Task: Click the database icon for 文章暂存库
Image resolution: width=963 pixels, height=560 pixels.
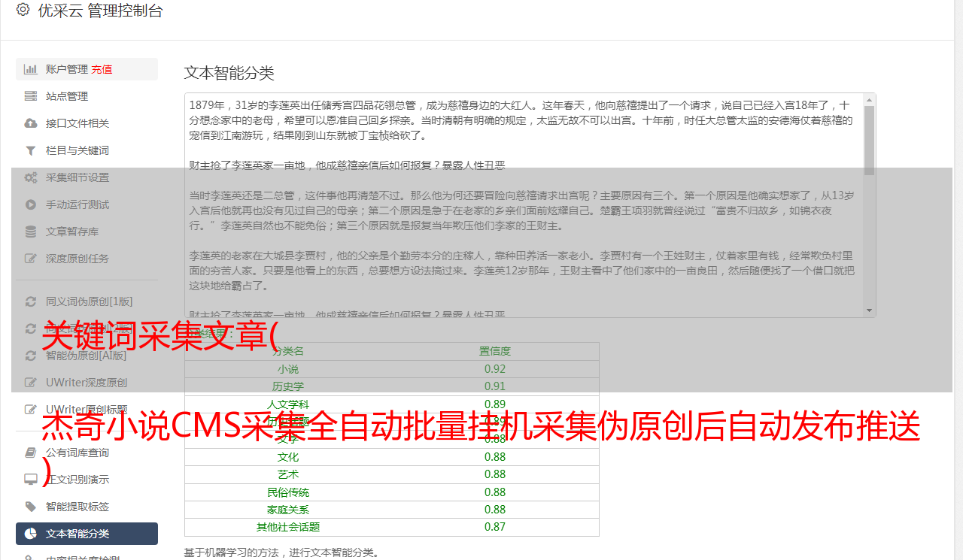Action: (x=31, y=232)
